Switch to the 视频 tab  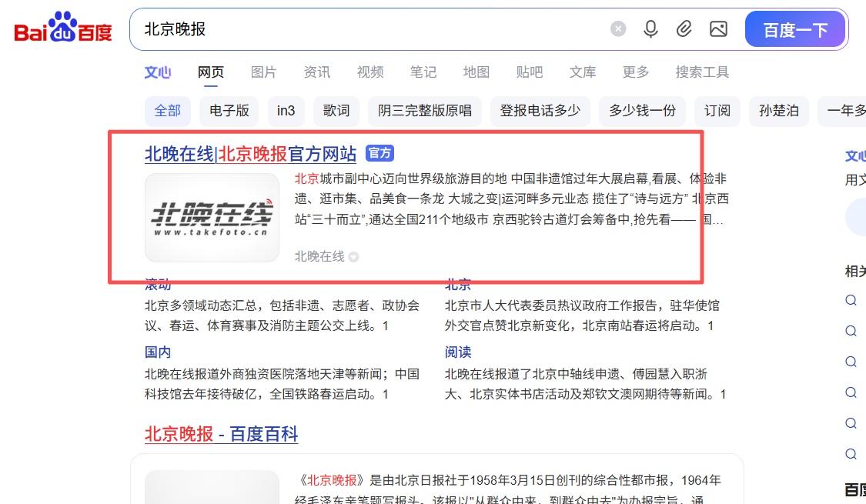[369, 72]
